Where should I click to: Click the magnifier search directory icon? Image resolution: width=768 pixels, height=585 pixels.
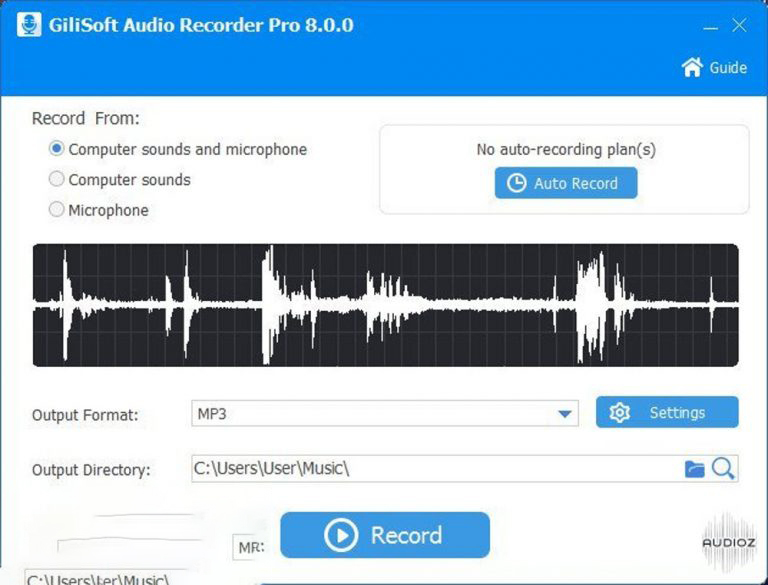click(x=723, y=468)
